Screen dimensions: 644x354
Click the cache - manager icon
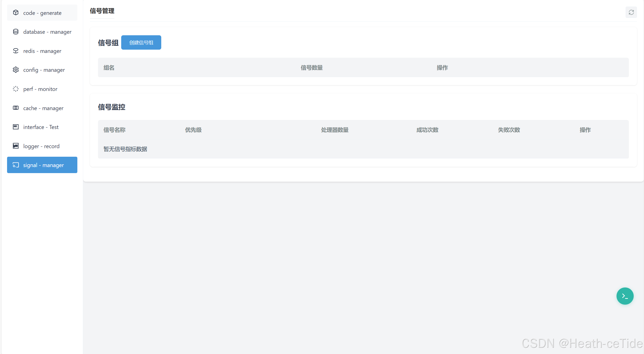16,108
